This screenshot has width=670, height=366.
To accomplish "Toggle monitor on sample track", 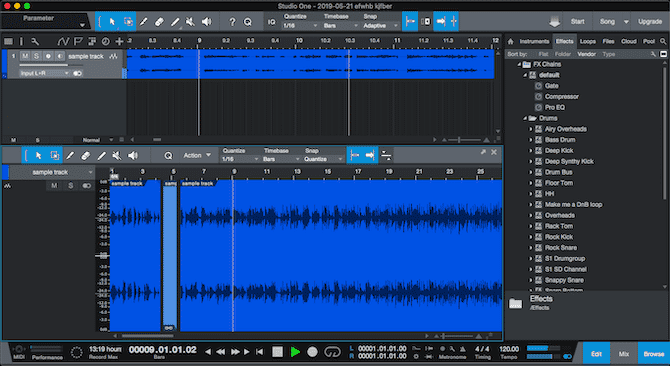I will (x=59, y=56).
